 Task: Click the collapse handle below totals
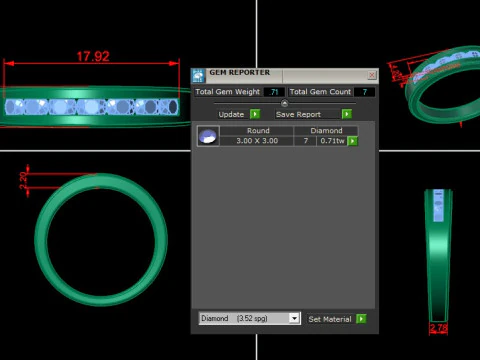284,103
